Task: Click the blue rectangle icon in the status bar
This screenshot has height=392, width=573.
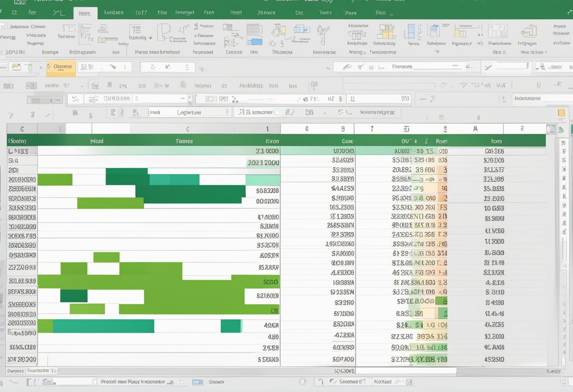Action: 197,382
